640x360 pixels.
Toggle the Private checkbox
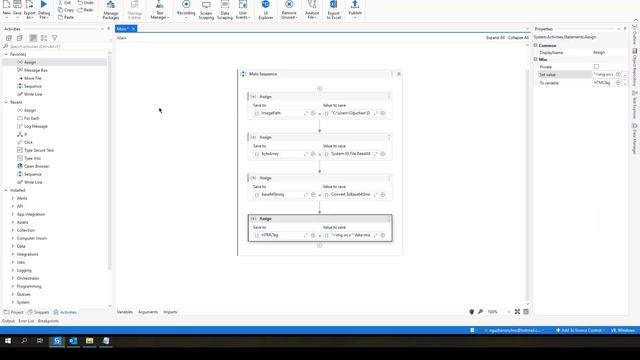coord(596,67)
